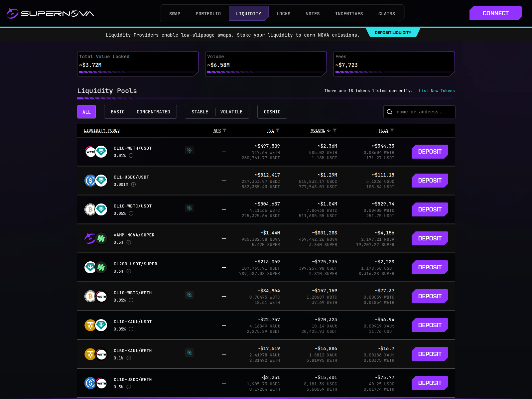Toggle the COSMIC filter
The image size is (532, 399).
pyautogui.click(x=272, y=112)
